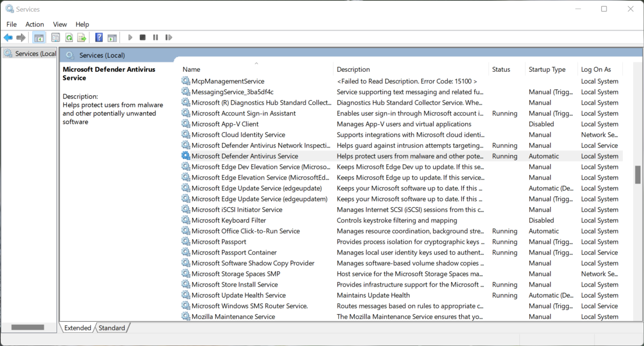
Task: Click the Stop Service toolbar icon
Action: (x=142, y=37)
